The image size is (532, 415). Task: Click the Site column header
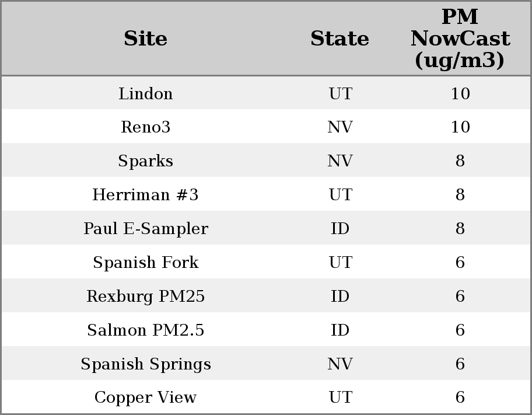(145, 39)
